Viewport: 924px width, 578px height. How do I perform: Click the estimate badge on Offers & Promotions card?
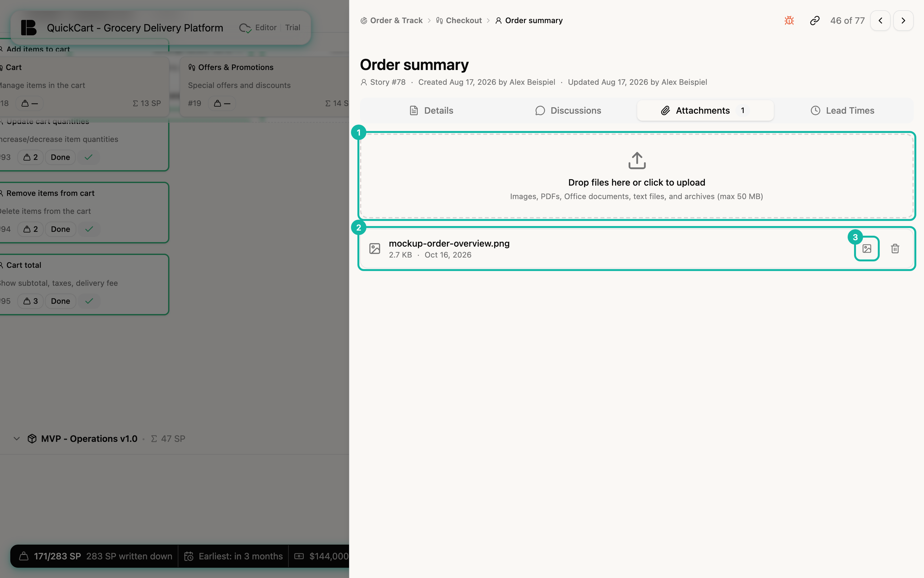click(222, 103)
